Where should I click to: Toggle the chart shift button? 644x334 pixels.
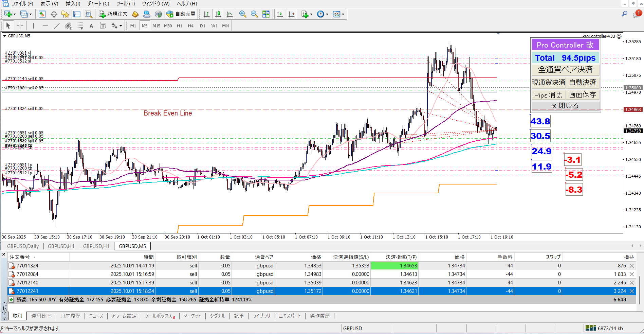[x=291, y=14]
